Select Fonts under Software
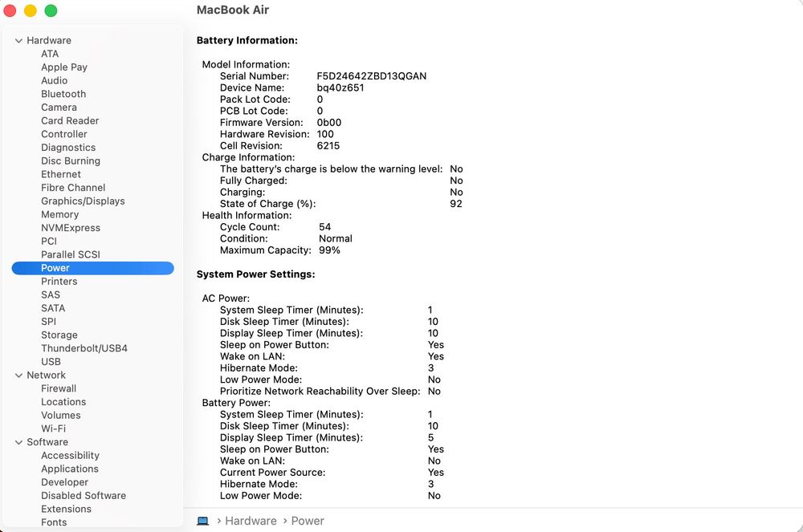803x532 pixels. pyautogui.click(x=54, y=522)
